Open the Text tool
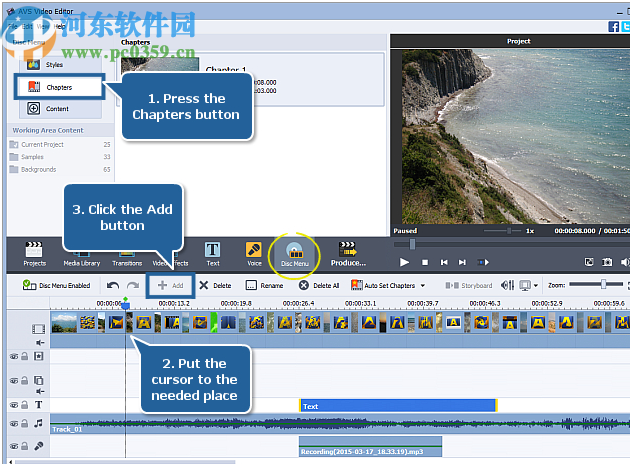Screen dimensions: 630x464 213,254
